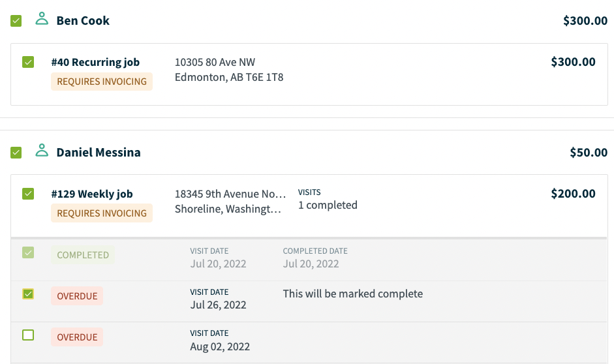Screen dimensions: 614x364
Task: Uncheck the #40 Recurring job checkbox
Action: tap(28, 62)
